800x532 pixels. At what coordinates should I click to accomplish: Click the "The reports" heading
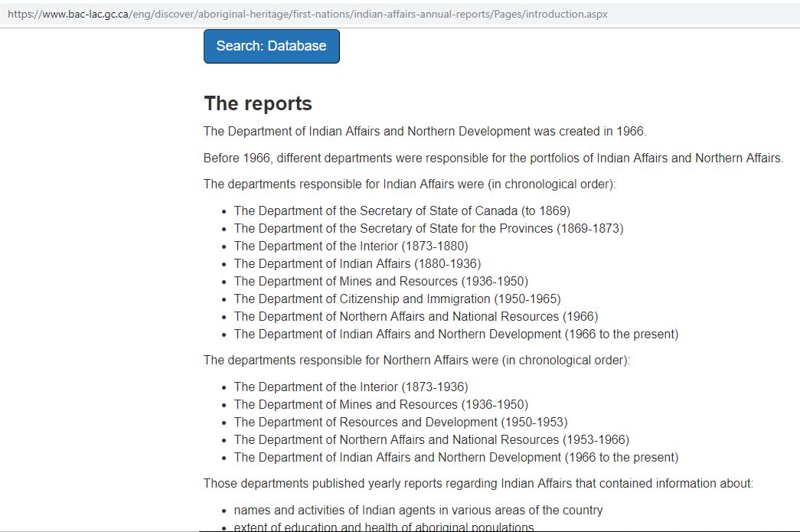click(258, 103)
